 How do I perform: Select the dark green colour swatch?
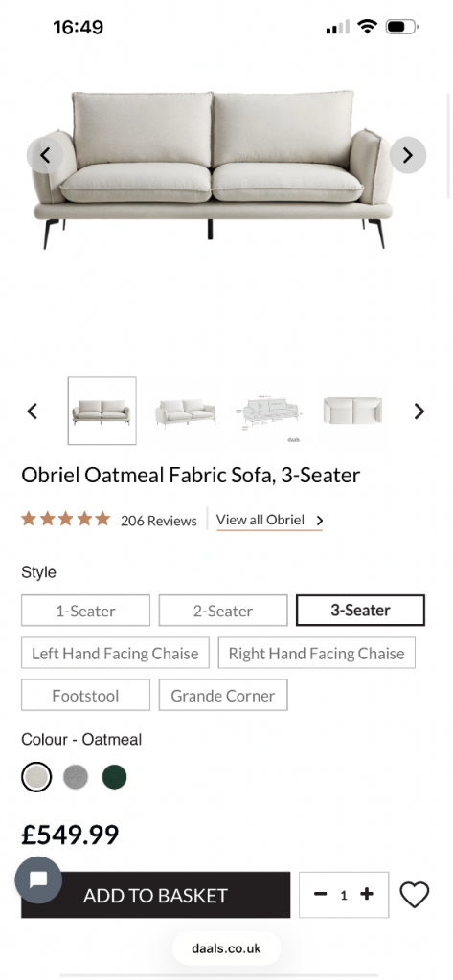[x=115, y=777]
